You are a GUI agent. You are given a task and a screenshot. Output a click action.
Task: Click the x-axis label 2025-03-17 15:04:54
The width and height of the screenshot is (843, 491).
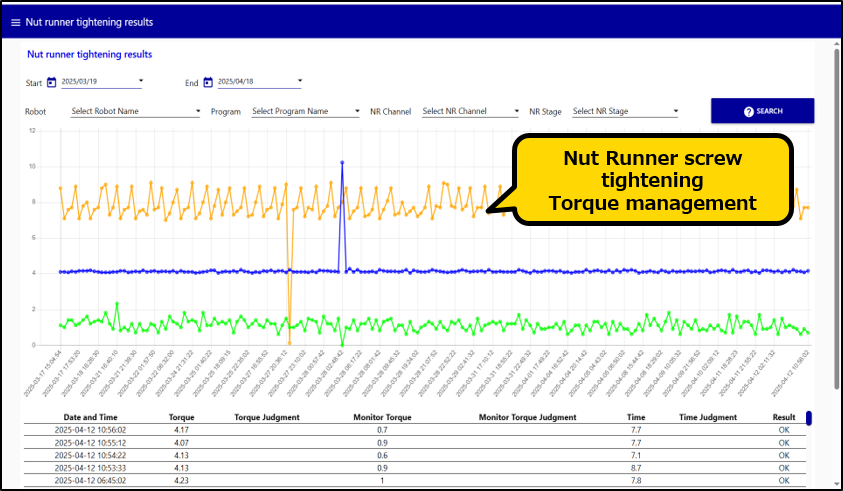[x=44, y=373]
